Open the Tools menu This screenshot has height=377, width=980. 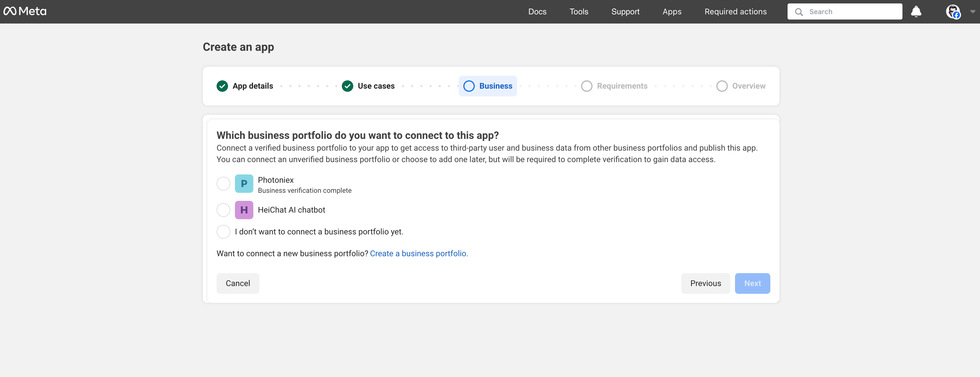pos(578,12)
